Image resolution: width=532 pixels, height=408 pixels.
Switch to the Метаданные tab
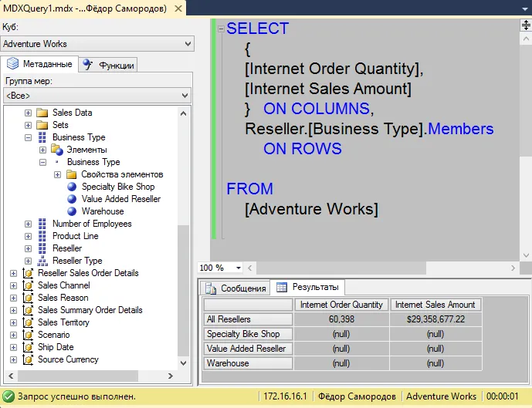point(39,64)
